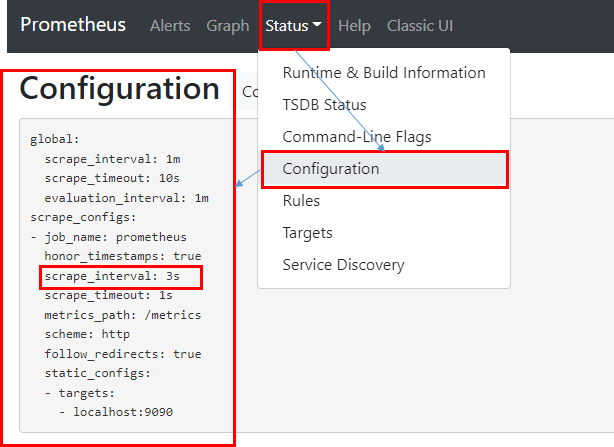Viewport: 614px width, 447px height.
Task: Open Targets from Status menu
Action: click(x=384, y=233)
